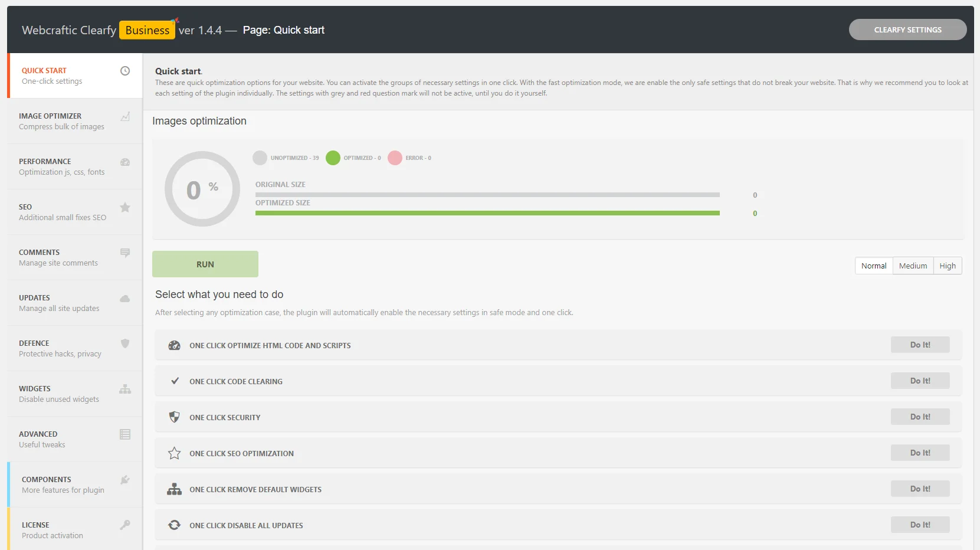Screen dimensions: 980x550
Task: Click the 0% circular progress indicator
Action: coord(202,189)
